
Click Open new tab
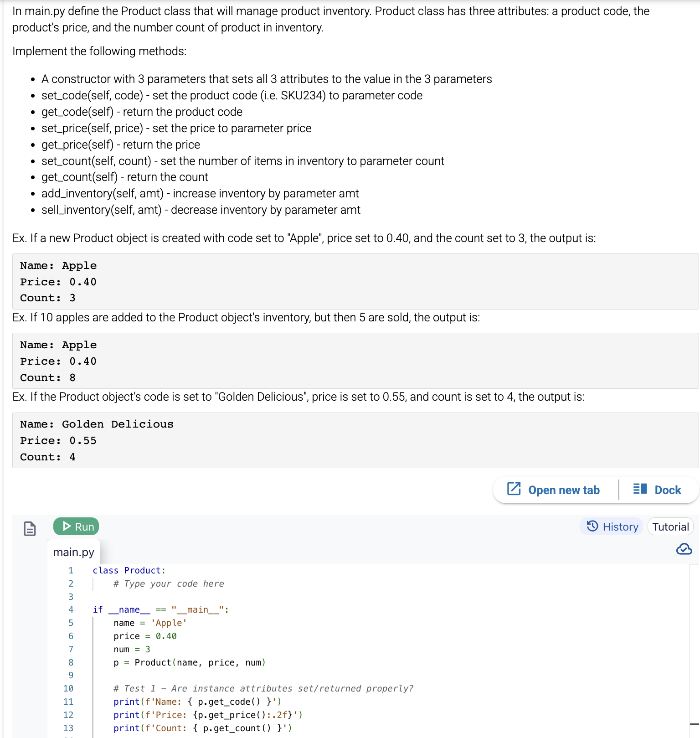pos(554,490)
